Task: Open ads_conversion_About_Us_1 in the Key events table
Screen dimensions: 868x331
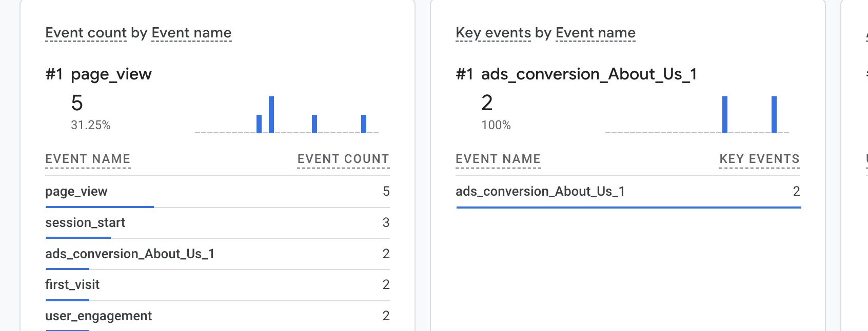Action: [x=540, y=192]
